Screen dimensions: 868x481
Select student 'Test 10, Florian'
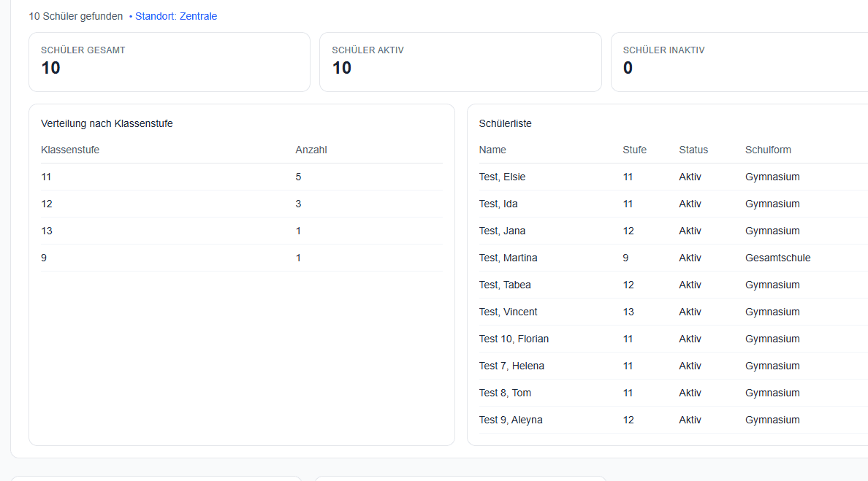514,339
